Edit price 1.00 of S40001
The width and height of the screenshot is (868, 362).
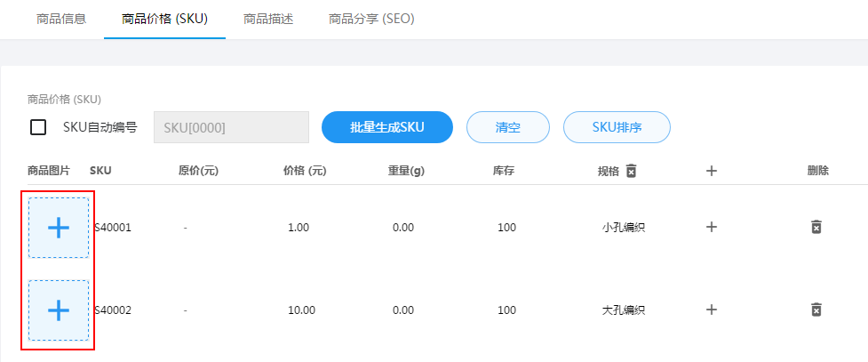299,228
